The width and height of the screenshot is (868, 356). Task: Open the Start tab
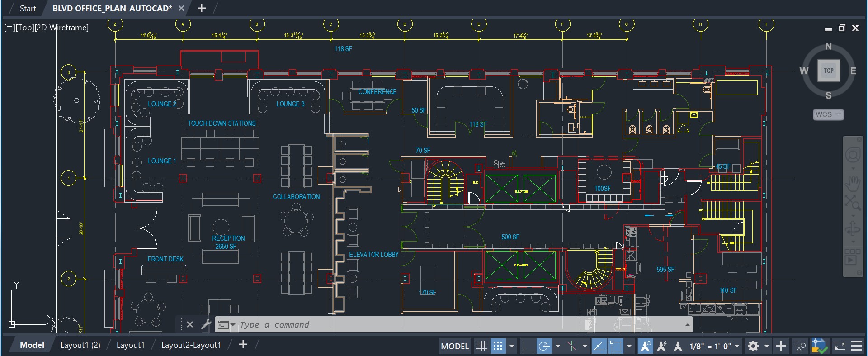28,8
